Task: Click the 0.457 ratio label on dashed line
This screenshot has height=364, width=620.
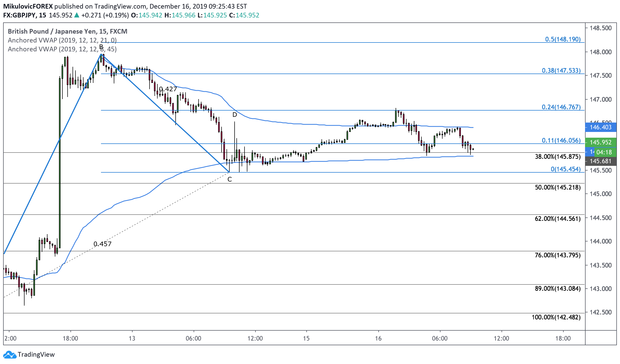Action: pos(103,244)
